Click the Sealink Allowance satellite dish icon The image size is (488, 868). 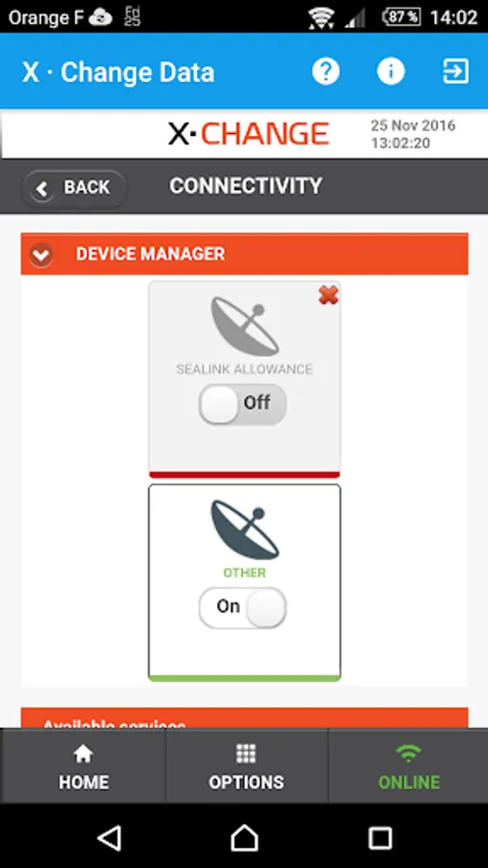point(245,327)
